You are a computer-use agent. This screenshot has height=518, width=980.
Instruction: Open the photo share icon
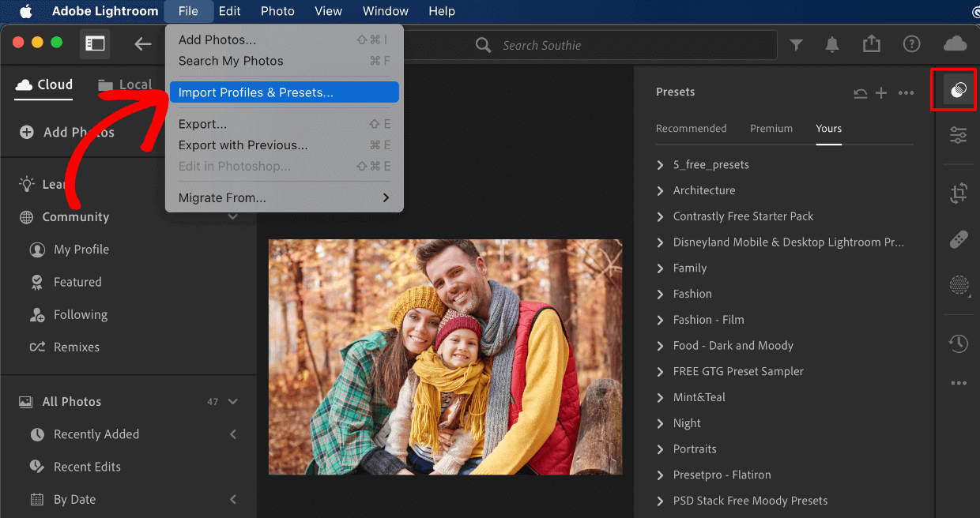[x=872, y=44]
